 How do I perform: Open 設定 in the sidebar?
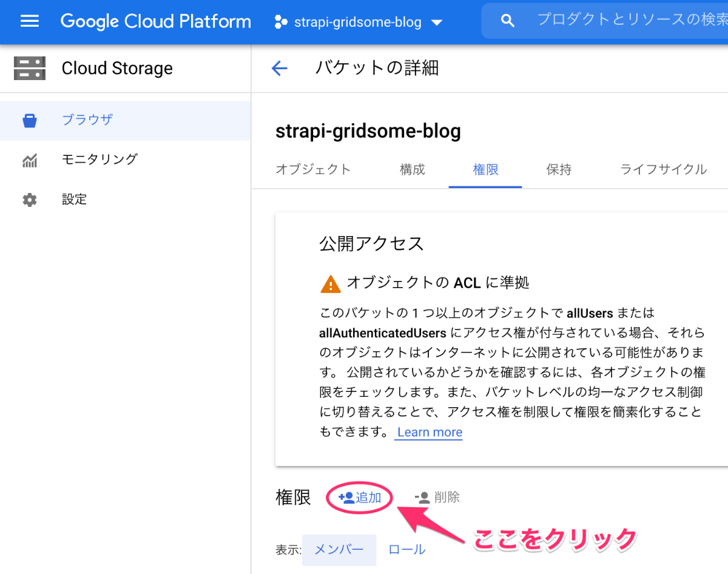pos(126,200)
